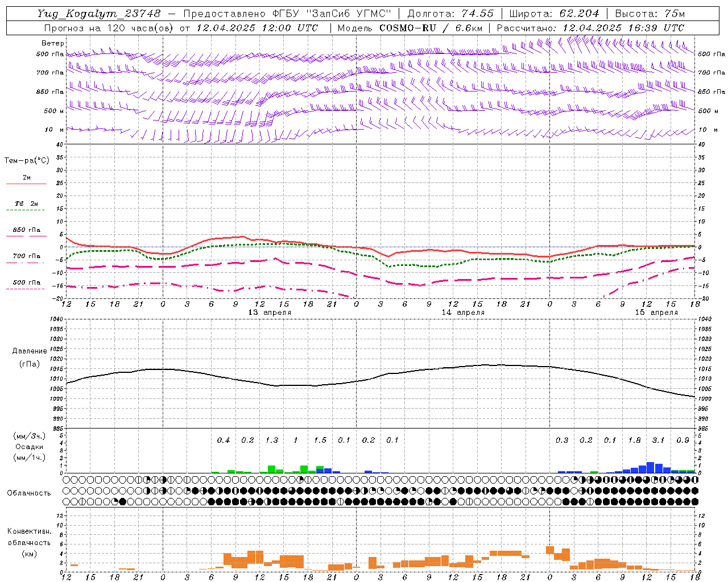Click the precipitation value '0.3'
Image resolution: width=728 pixels, height=582 pixels.
click(x=562, y=440)
